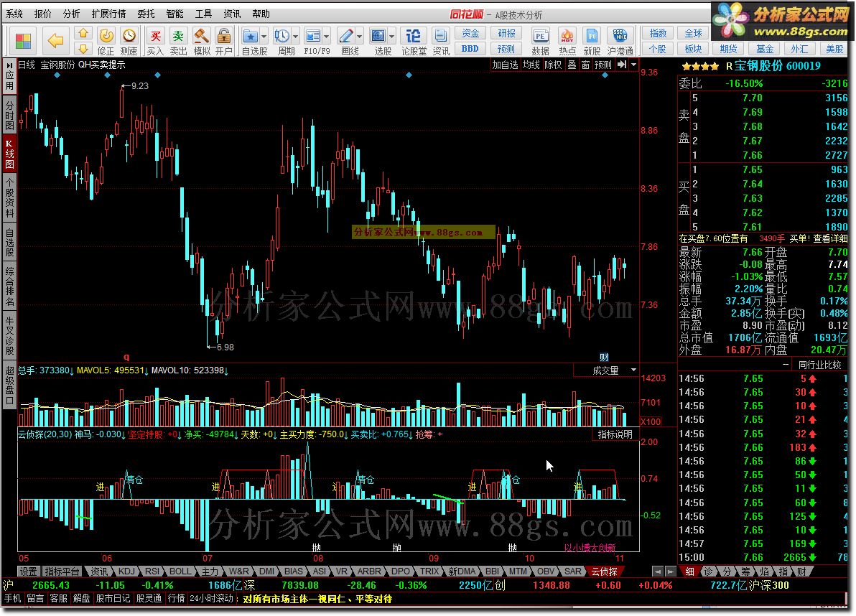Expand the 画线 dropdown arrow
Image resolution: width=856 pixels, height=616 pixels.
[x=360, y=37]
